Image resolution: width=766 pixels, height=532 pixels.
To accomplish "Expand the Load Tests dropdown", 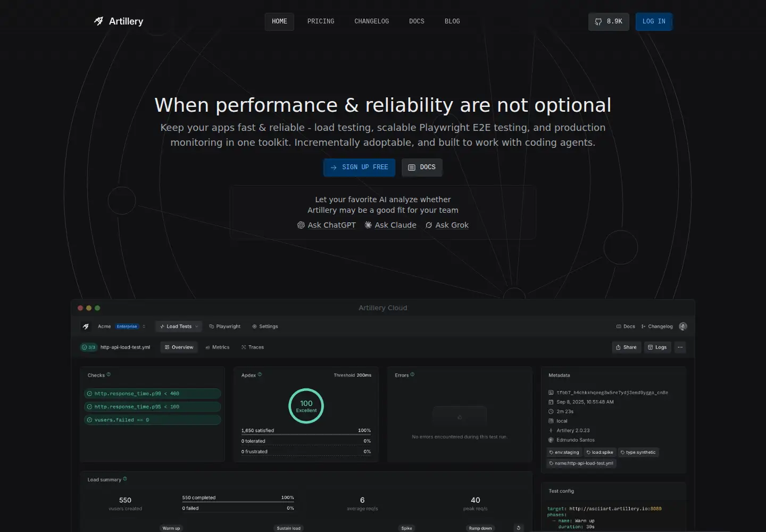I will [179, 327].
